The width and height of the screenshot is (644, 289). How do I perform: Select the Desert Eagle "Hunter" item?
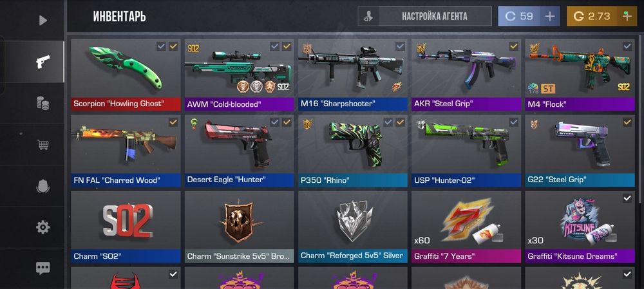239,151
